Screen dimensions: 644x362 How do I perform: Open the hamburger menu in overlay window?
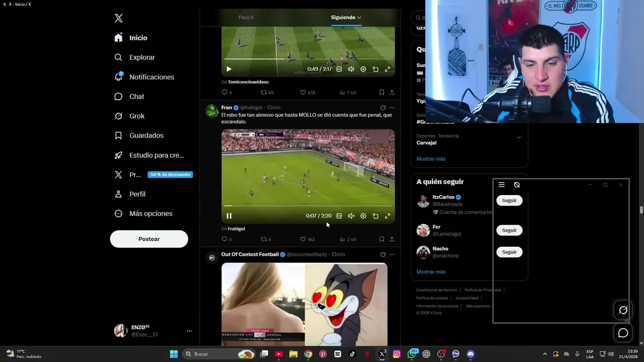tap(502, 185)
